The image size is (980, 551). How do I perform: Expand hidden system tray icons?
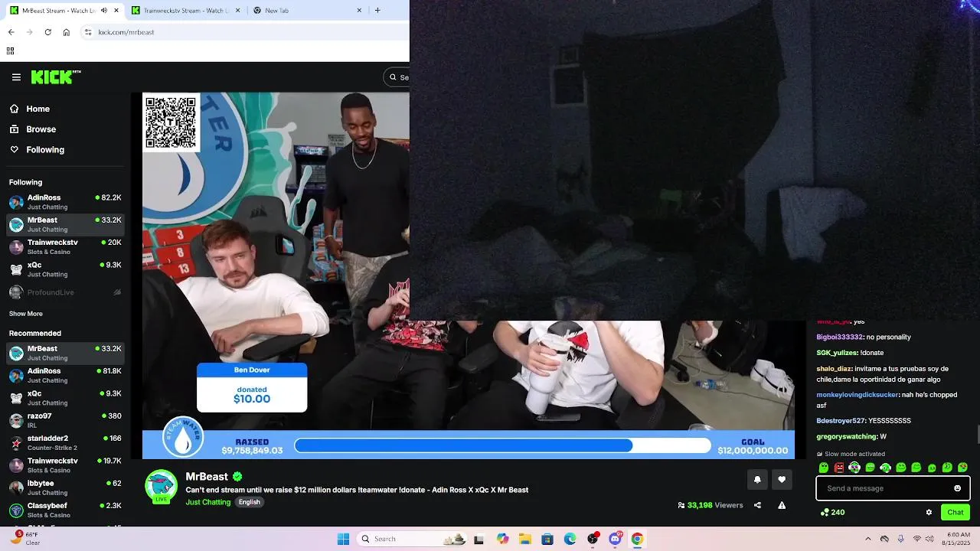coord(867,539)
